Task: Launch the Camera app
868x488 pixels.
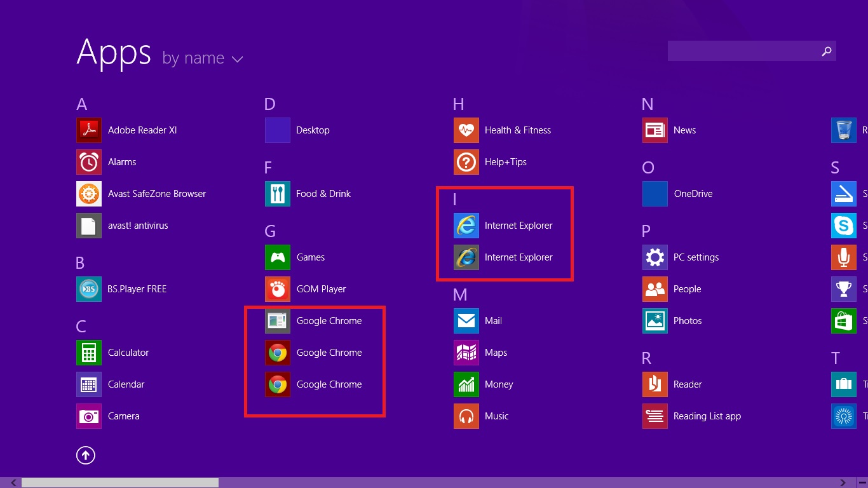Action: (108, 416)
